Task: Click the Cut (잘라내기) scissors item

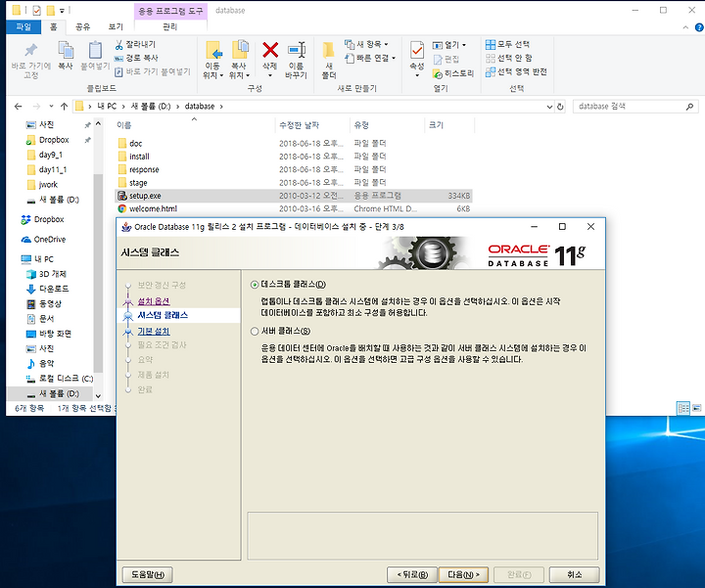Action: 135,44
